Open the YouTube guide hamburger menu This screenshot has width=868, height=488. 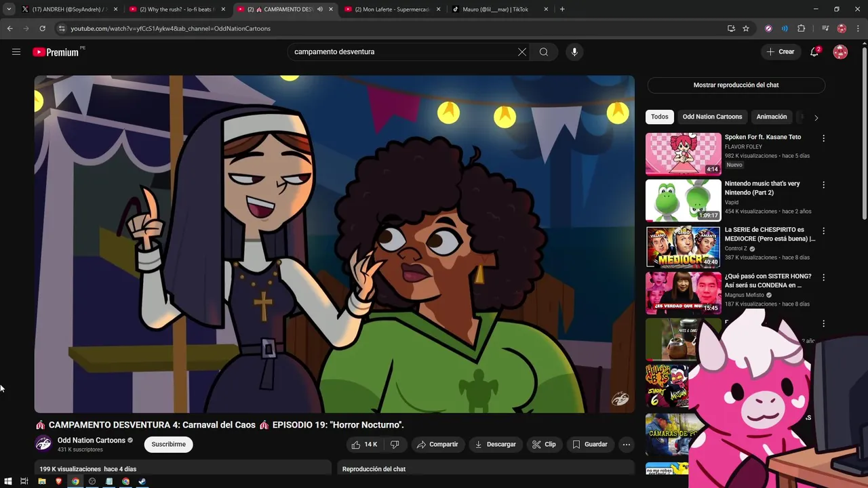point(16,52)
